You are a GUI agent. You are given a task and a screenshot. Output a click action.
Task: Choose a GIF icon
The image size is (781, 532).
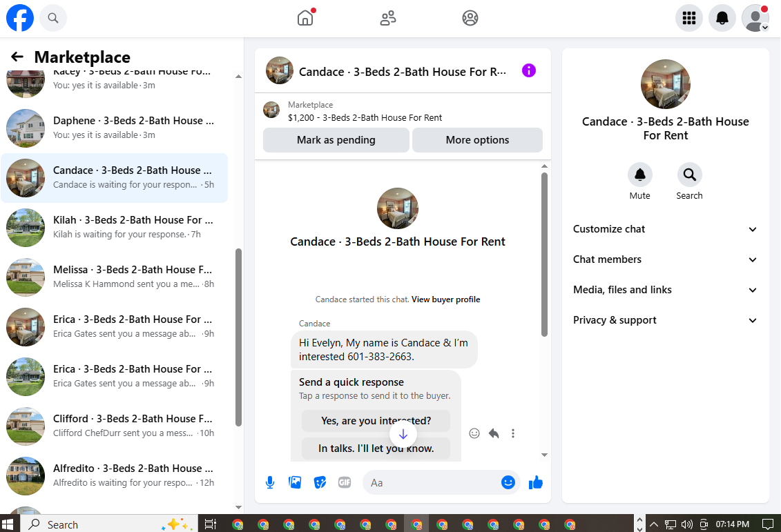click(345, 482)
